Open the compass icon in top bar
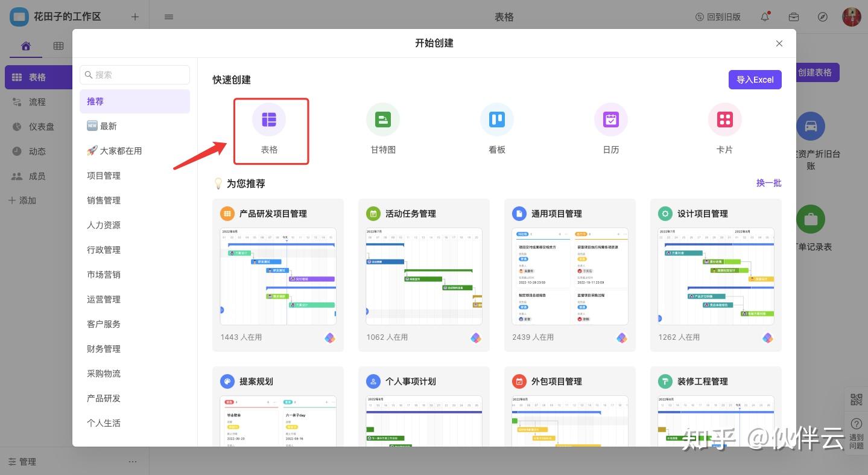This screenshot has height=475, width=868. pos(823,17)
